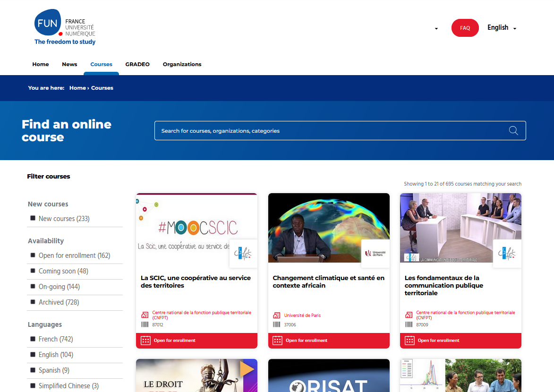554x392 pixels.
Task: Open Les fondamentaux de la communication publique title
Action: (444, 285)
